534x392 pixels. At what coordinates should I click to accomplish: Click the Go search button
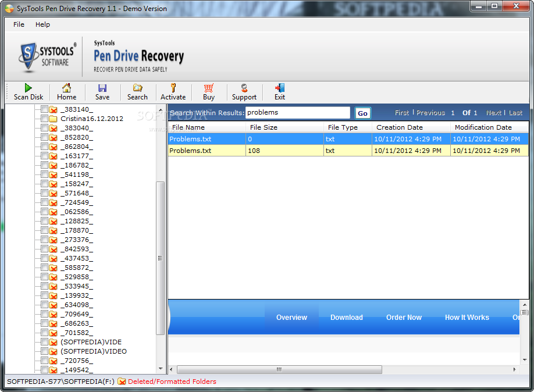(363, 113)
